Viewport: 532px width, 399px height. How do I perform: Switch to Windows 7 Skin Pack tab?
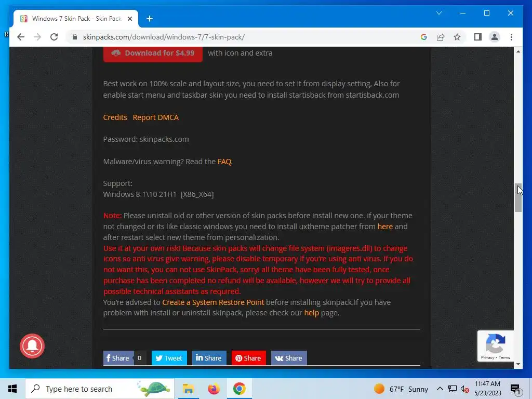(x=76, y=19)
